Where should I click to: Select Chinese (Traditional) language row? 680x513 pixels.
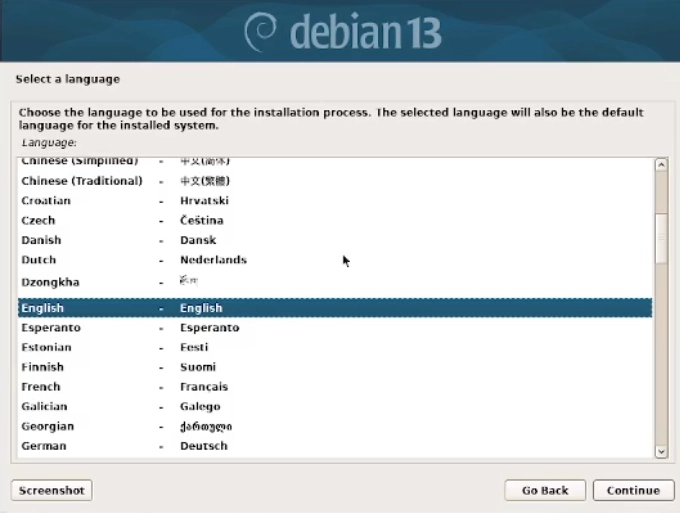click(x=335, y=181)
